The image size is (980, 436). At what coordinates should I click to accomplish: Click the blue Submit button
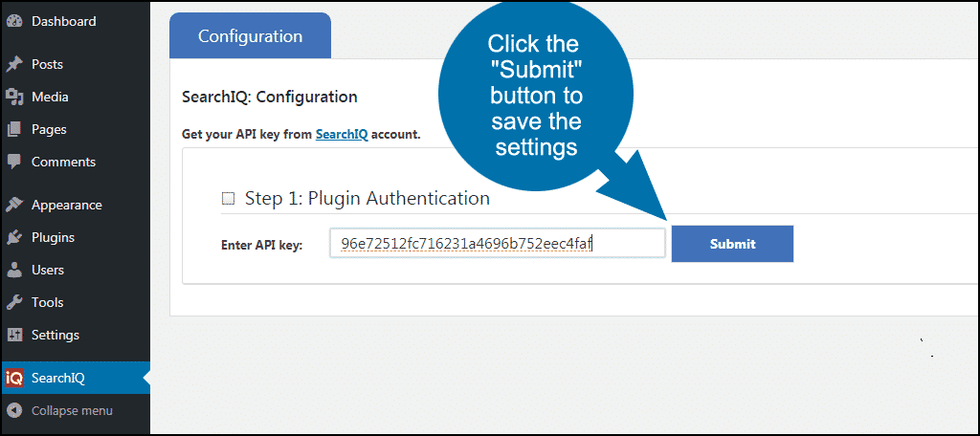click(732, 244)
